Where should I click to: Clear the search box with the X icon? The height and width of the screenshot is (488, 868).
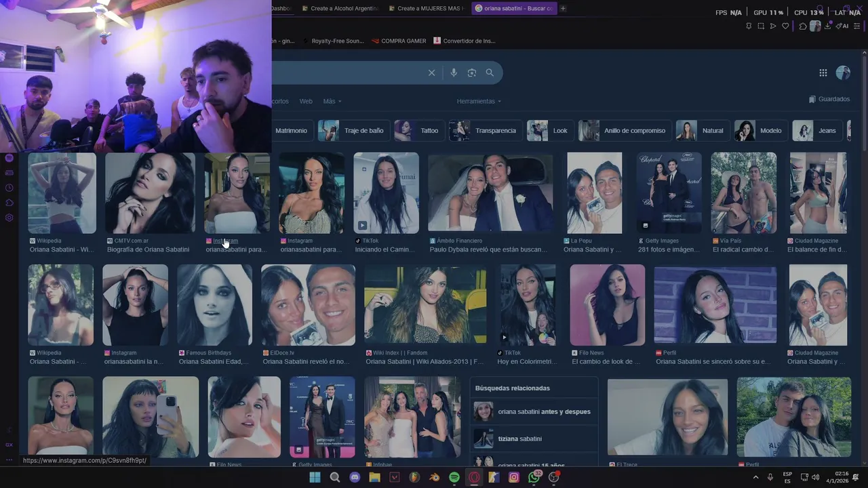(431, 73)
